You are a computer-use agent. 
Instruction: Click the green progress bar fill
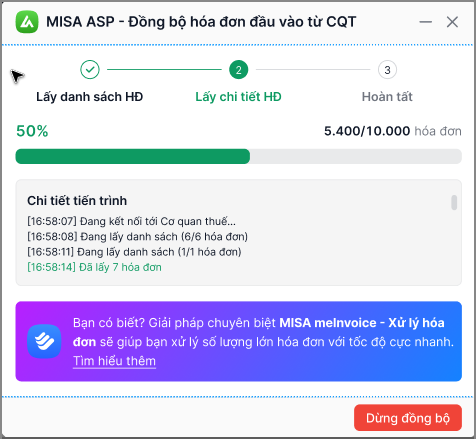(x=133, y=156)
